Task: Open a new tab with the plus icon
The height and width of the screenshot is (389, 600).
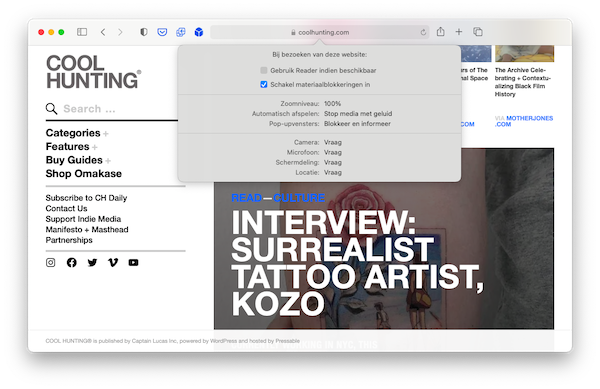Action: click(459, 32)
